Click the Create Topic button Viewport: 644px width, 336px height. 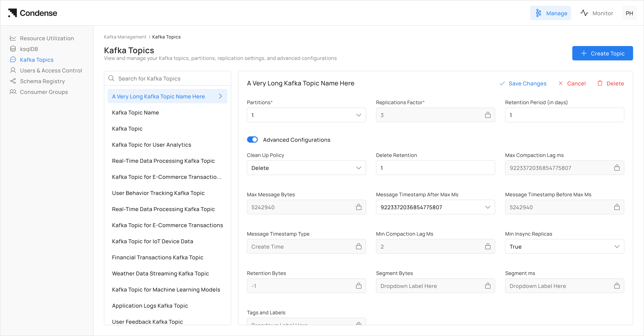pyautogui.click(x=602, y=53)
